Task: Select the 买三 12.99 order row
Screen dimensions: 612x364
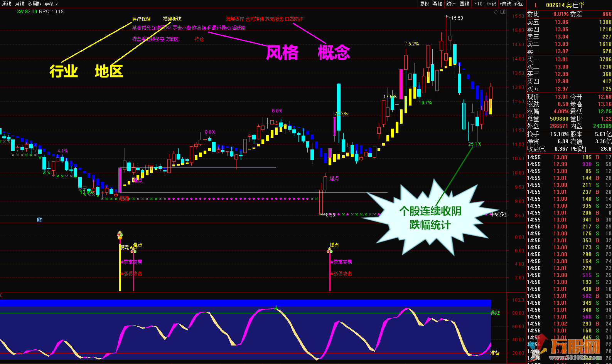Action: click(569, 74)
